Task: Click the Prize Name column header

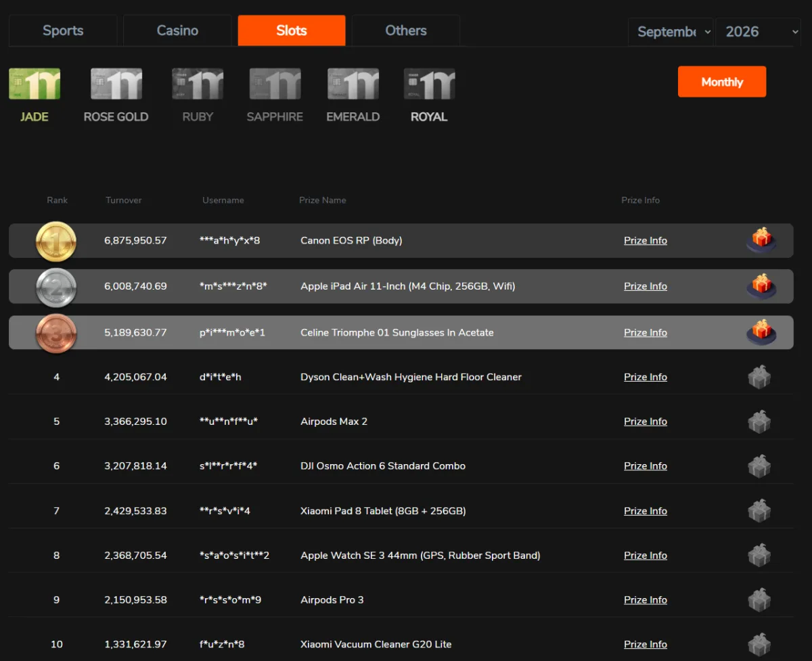Action: [x=323, y=200]
